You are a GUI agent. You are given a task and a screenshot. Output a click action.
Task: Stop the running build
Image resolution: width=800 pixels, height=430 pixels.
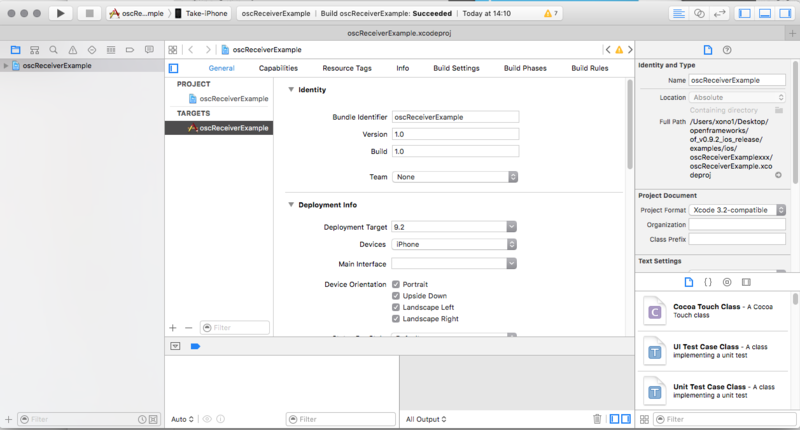(x=89, y=13)
